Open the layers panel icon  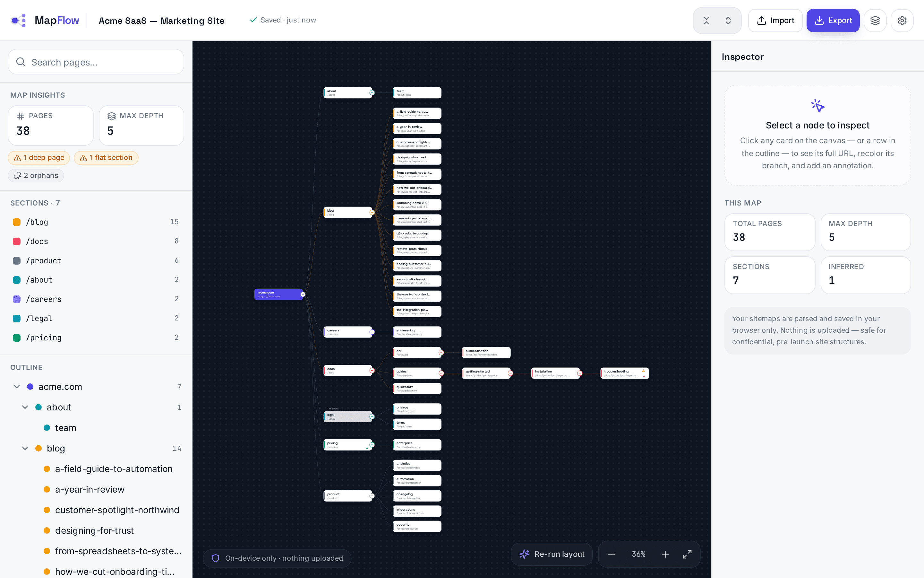tap(875, 21)
